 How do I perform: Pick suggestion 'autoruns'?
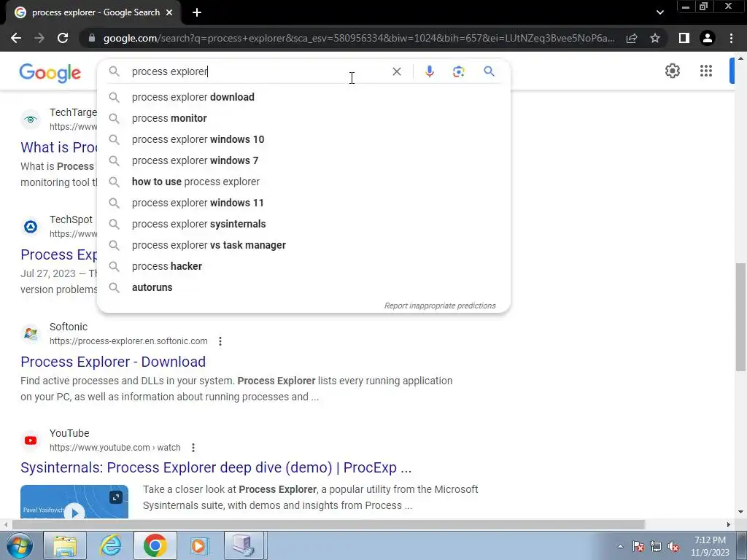click(x=303, y=287)
